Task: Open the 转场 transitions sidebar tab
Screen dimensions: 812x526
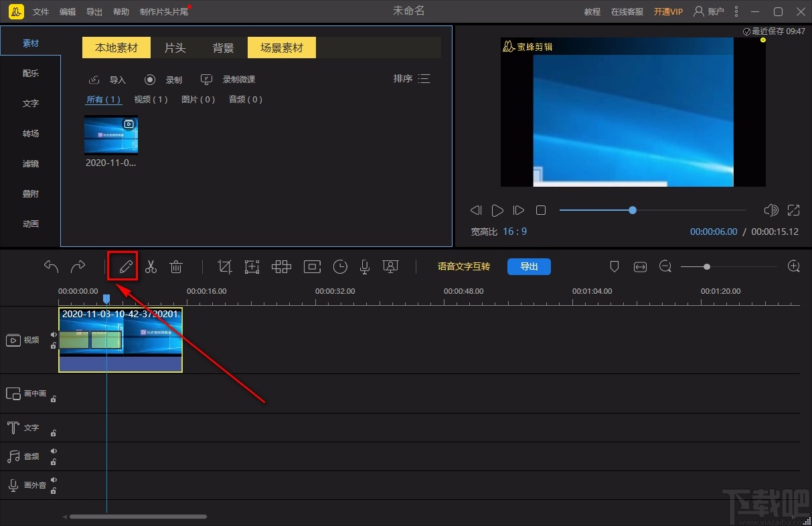Action: coord(31,133)
